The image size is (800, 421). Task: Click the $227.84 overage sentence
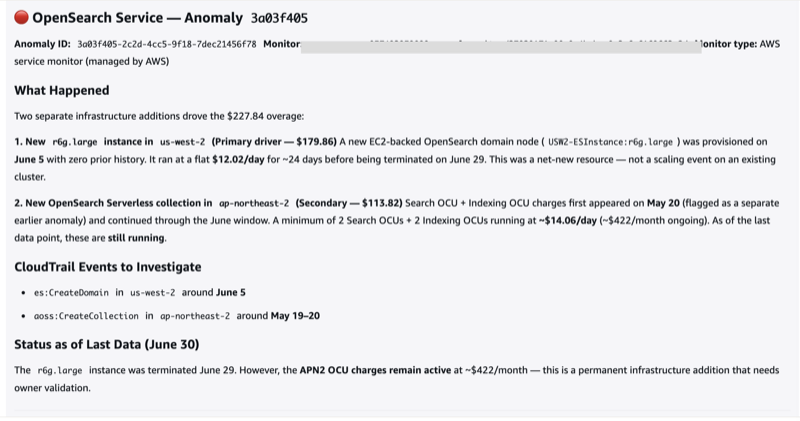click(159, 116)
